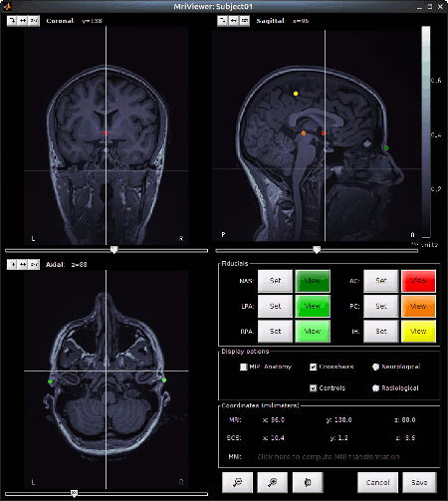Set the AC fiducial point
The image size is (448, 501).
(x=381, y=281)
